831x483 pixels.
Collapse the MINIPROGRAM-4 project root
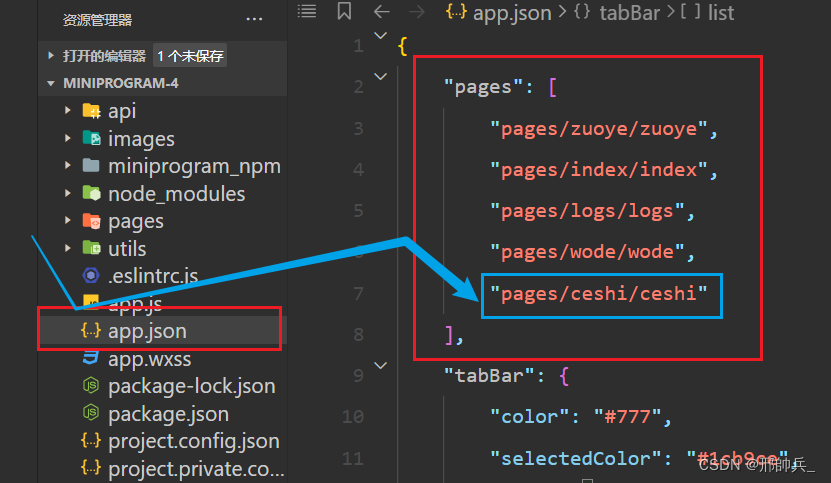pos(51,83)
